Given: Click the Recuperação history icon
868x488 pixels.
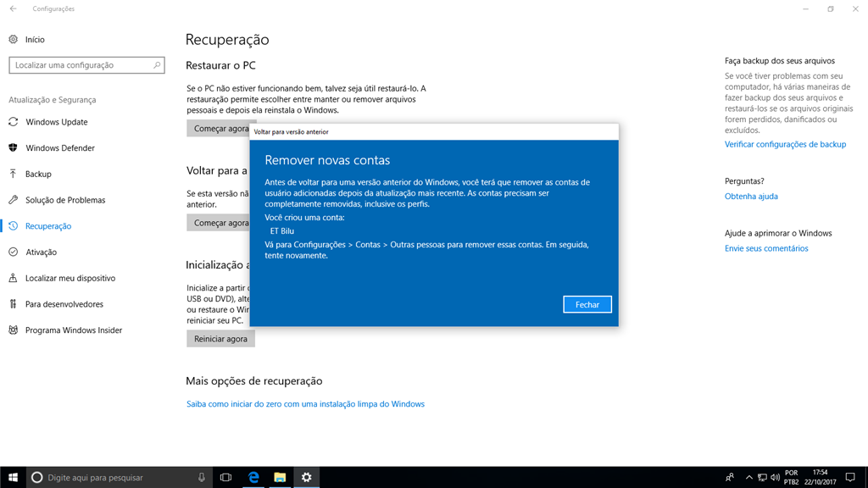Looking at the screenshot, I should click(14, 225).
